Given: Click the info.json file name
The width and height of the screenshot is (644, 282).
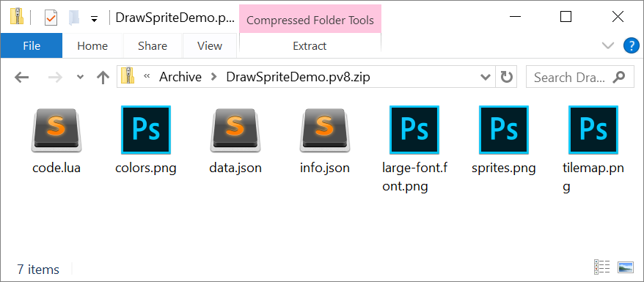Looking at the screenshot, I should 325,168.
